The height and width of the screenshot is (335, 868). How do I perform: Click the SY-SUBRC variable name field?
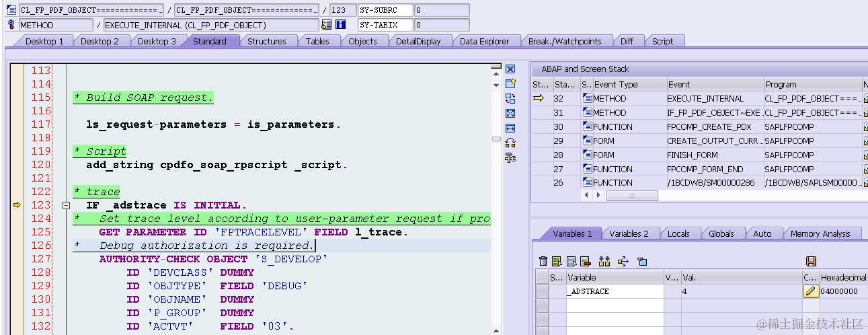[384, 10]
